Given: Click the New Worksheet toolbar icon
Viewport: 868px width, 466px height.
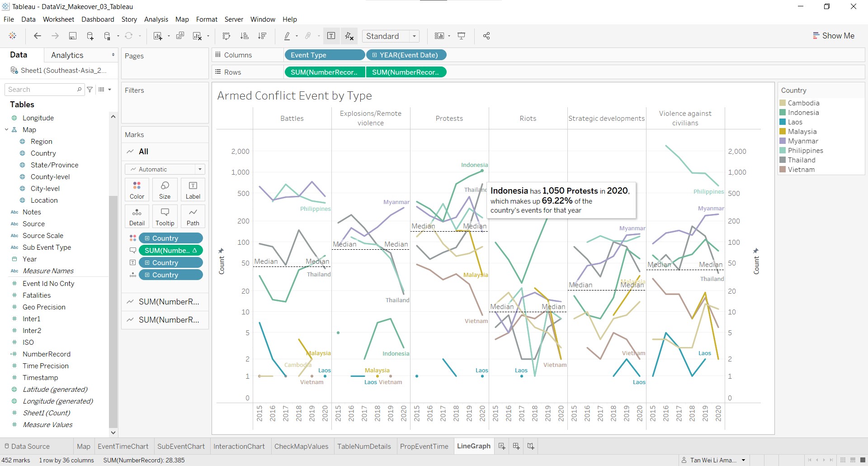Looking at the screenshot, I should [x=158, y=36].
